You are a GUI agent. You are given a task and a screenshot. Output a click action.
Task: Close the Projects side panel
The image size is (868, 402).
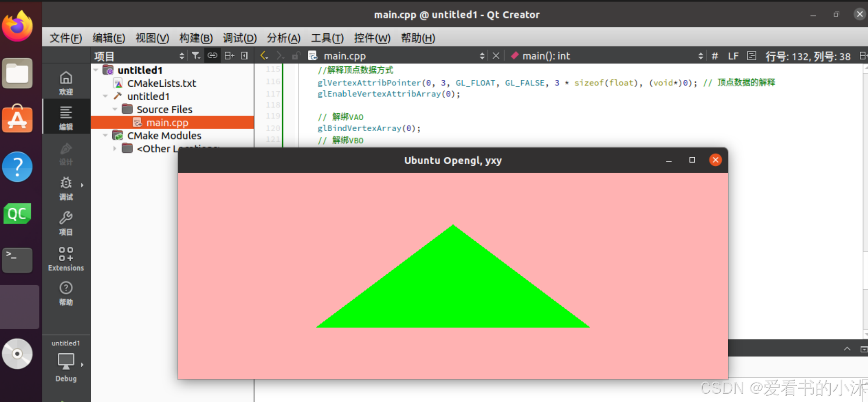[x=244, y=56]
